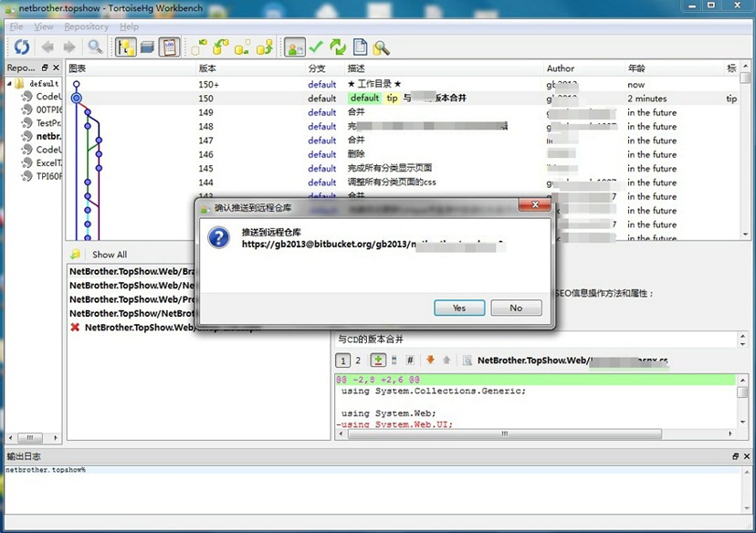This screenshot has height=533, width=756.
Task: Toggle file view mode icon
Action: pos(394,360)
